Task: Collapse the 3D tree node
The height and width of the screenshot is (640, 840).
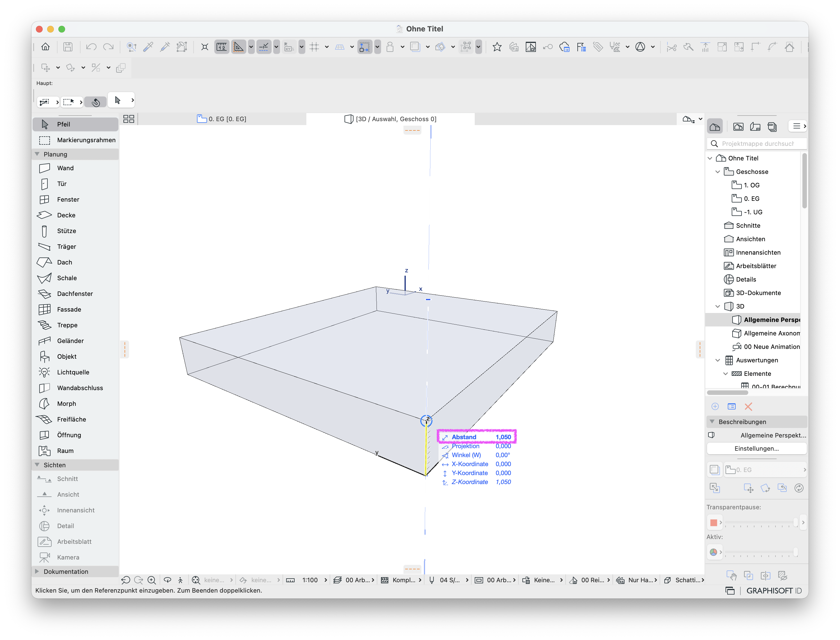Action: coord(718,306)
